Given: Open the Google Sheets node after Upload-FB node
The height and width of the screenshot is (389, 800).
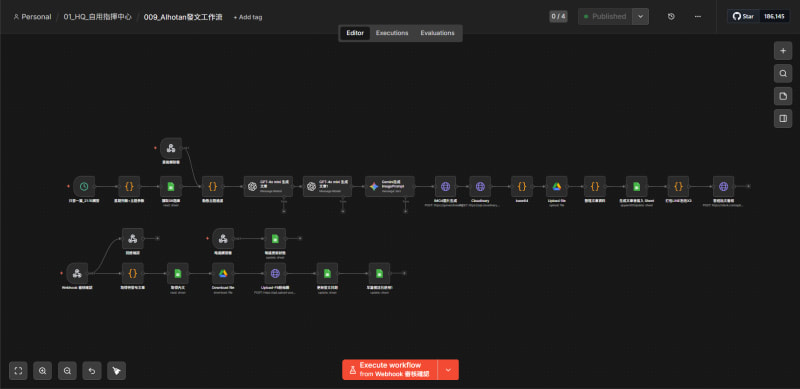Looking at the screenshot, I should point(327,274).
